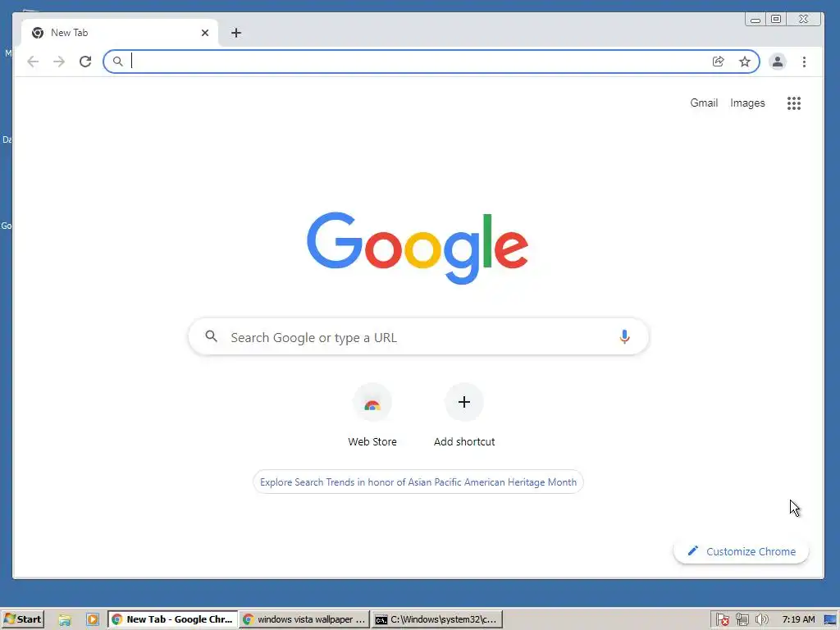Screen dimensions: 840x630
Task: Open the Web Store shortcut
Action: point(372,416)
